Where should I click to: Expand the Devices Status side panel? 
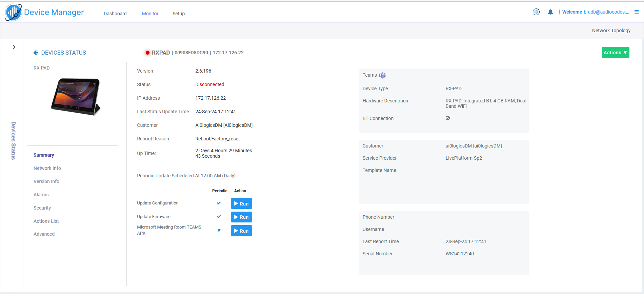(14, 47)
